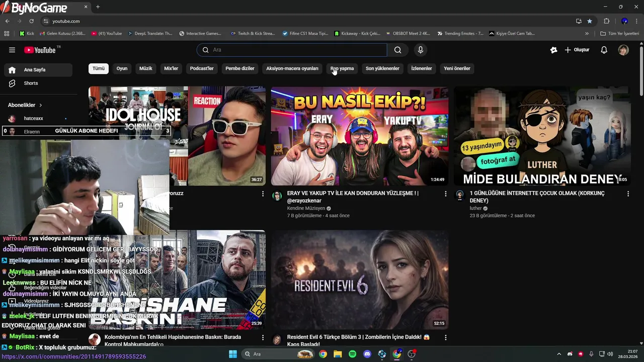Open the Windows Start menu
The image size is (644, 362).
(233, 354)
